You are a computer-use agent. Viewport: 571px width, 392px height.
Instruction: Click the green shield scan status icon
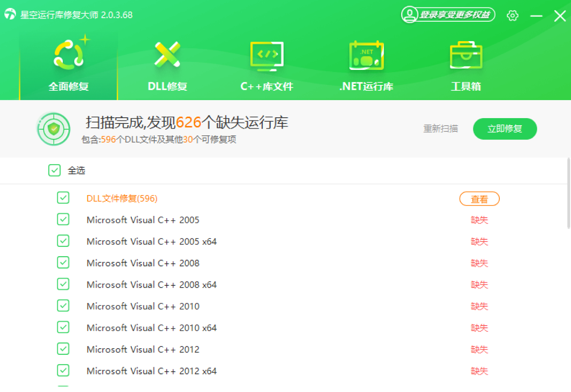coord(54,129)
